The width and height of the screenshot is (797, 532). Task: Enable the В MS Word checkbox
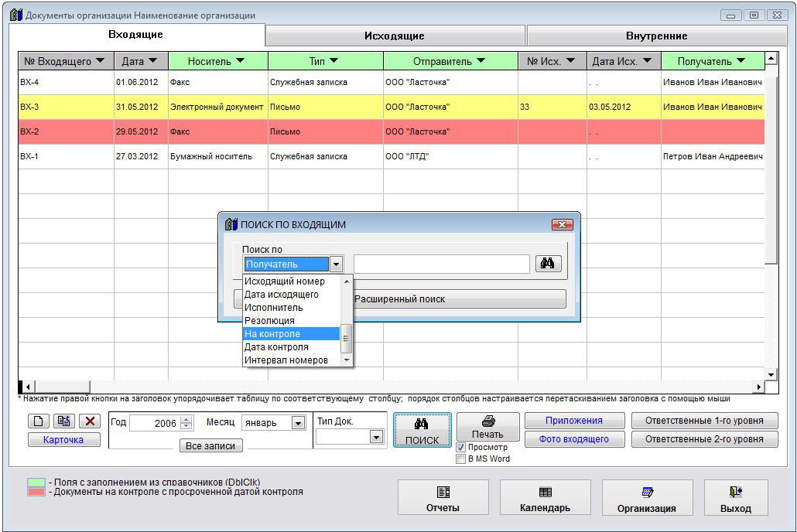[461, 459]
